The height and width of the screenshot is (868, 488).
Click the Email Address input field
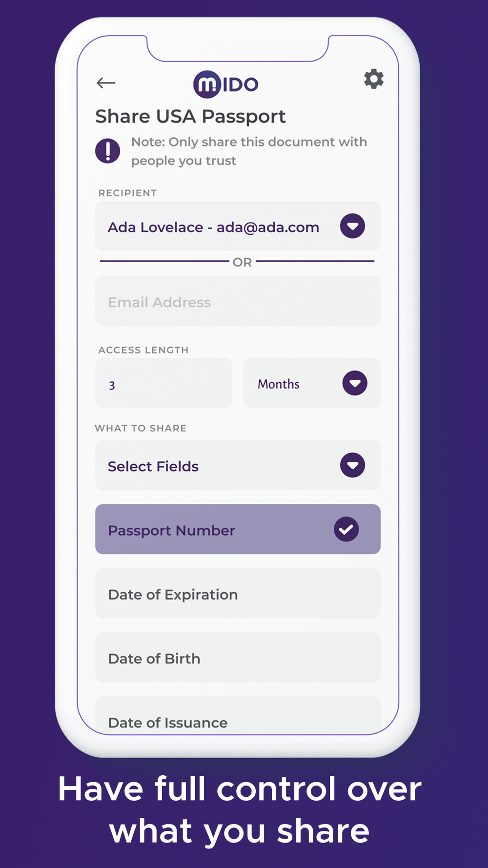pos(238,301)
